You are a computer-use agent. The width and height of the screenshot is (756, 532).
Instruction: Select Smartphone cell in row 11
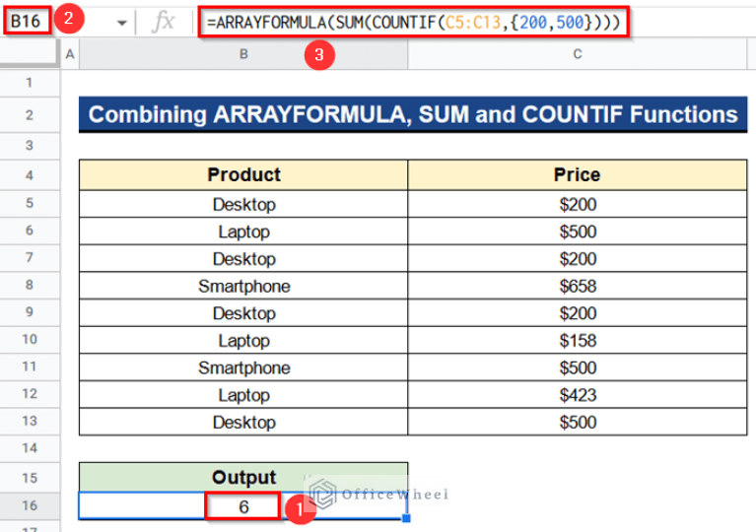(x=243, y=367)
